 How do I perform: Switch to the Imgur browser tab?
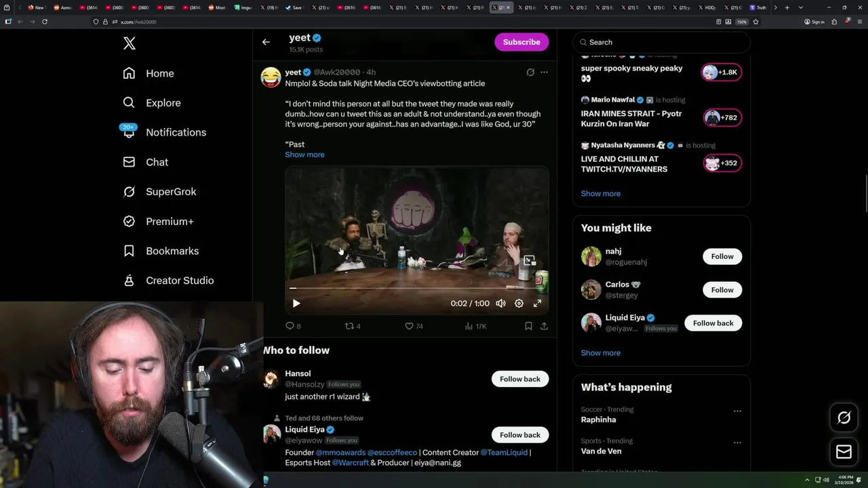pos(241,7)
